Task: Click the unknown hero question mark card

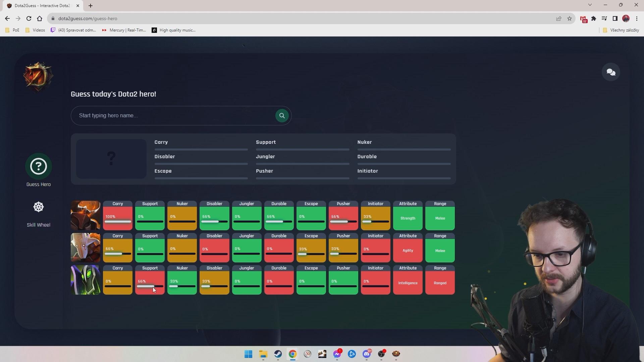Action: (x=111, y=159)
